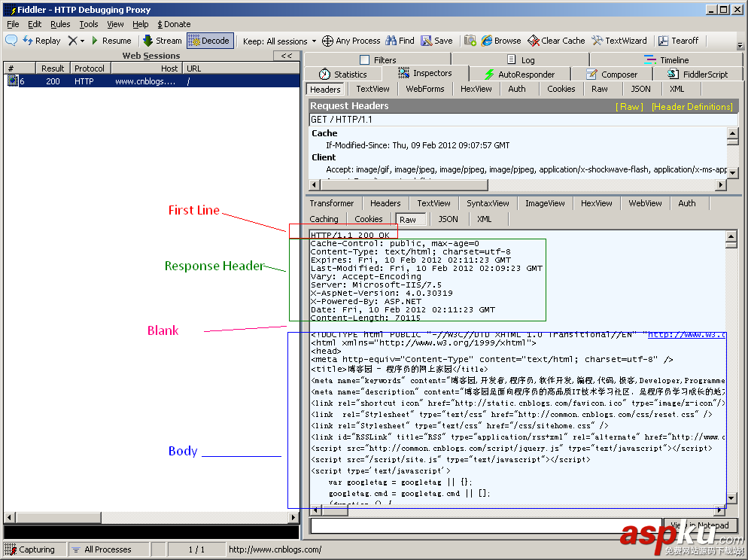
Task: Open the Rules menu
Action: pos(60,24)
